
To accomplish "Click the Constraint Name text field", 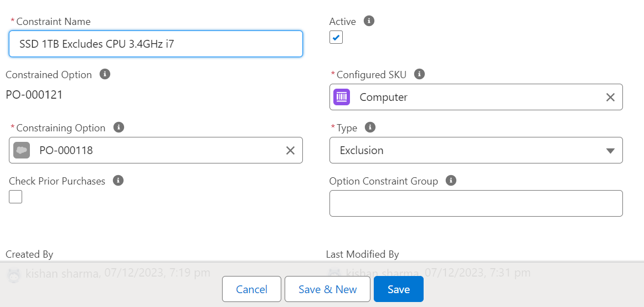I will pos(156,44).
